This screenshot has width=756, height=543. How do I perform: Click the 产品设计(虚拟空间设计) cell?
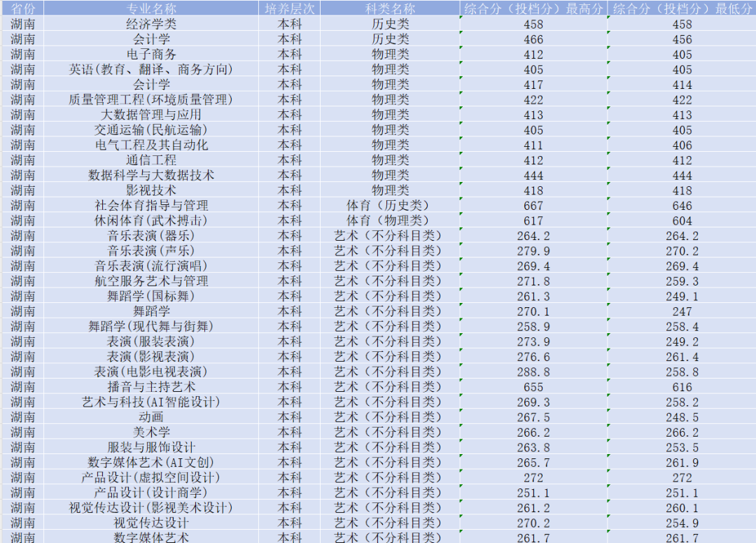pos(151,477)
